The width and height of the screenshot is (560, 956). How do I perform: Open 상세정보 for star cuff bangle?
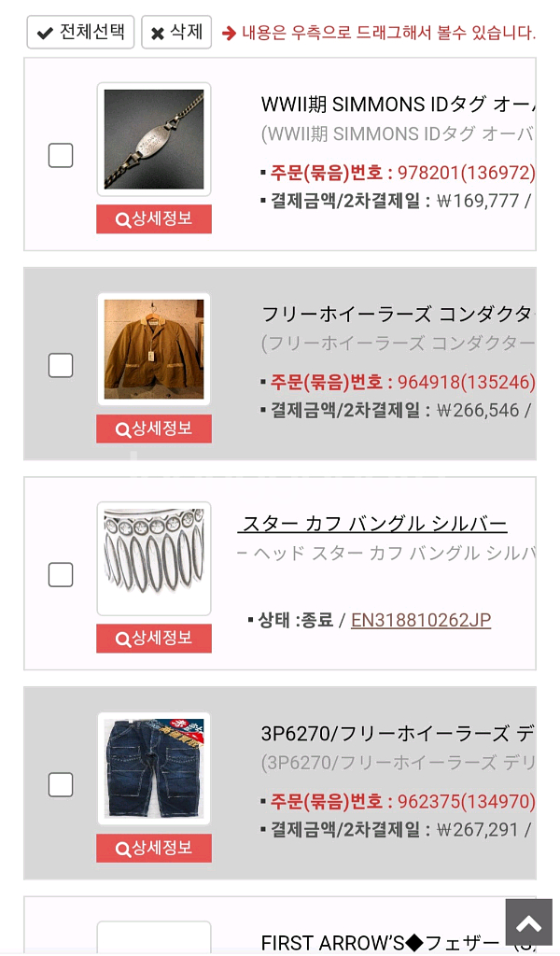(x=154, y=639)
